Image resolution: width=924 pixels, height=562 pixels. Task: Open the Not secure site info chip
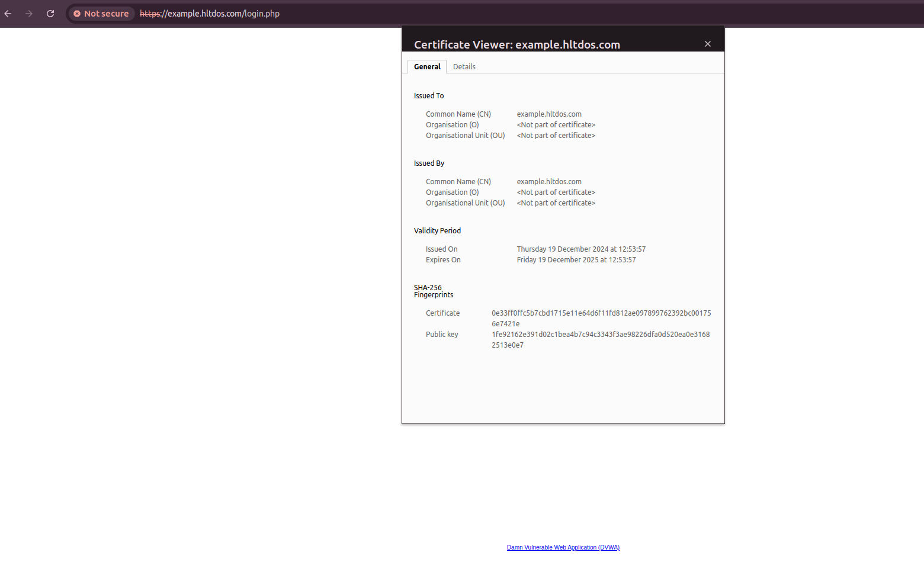click(101, 14)
